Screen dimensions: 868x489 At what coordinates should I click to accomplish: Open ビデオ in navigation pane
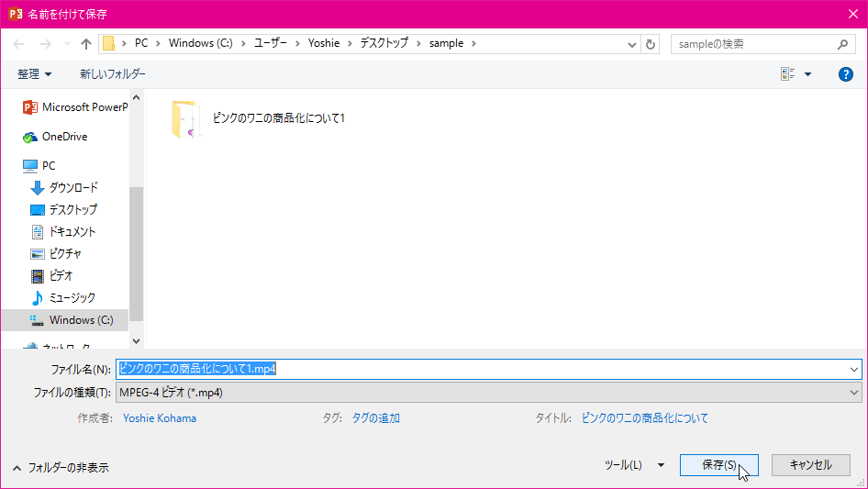[51, 276]
